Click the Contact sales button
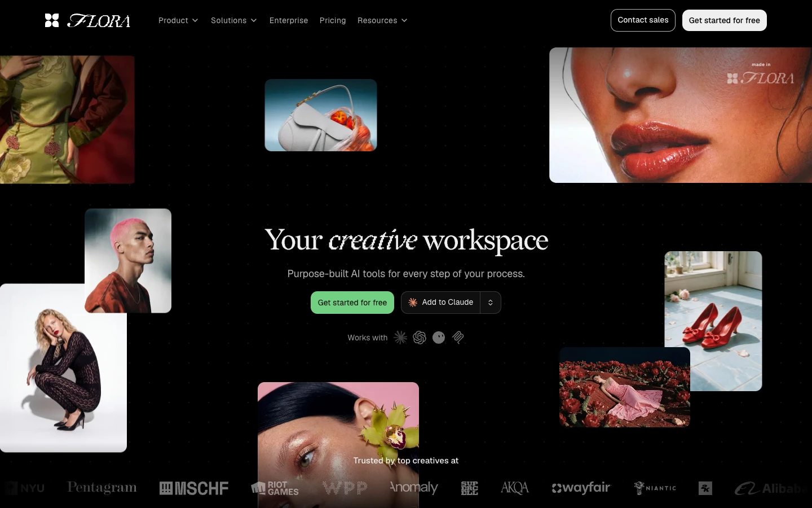812x508 pixels. point(643,20)
